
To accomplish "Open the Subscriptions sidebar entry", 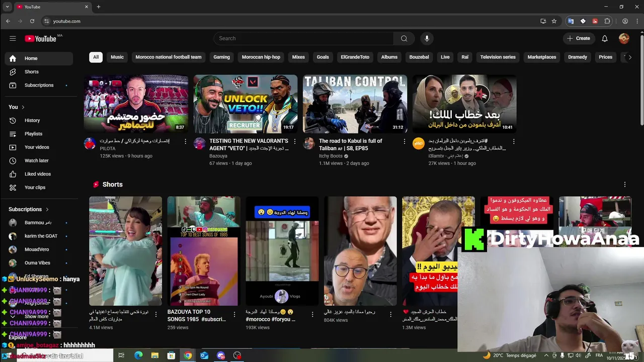I will 39,85.
